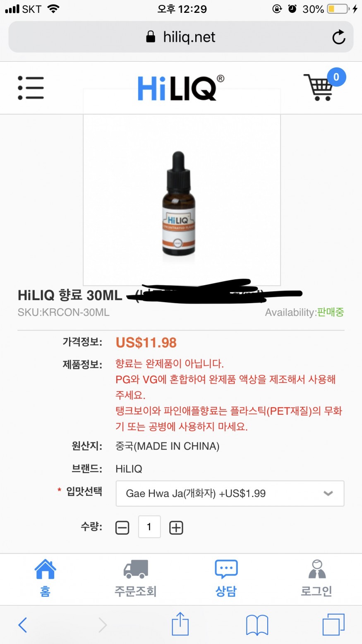The image size is (362, 644).
Task: Go to home via 홈 icon
Action: coord(45,578)
